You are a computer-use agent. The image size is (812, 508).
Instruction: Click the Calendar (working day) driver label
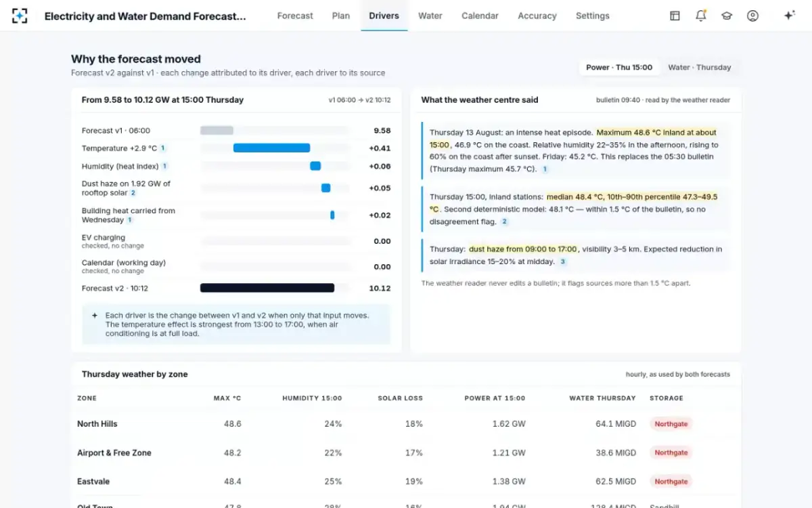click(x=124, y=263)
